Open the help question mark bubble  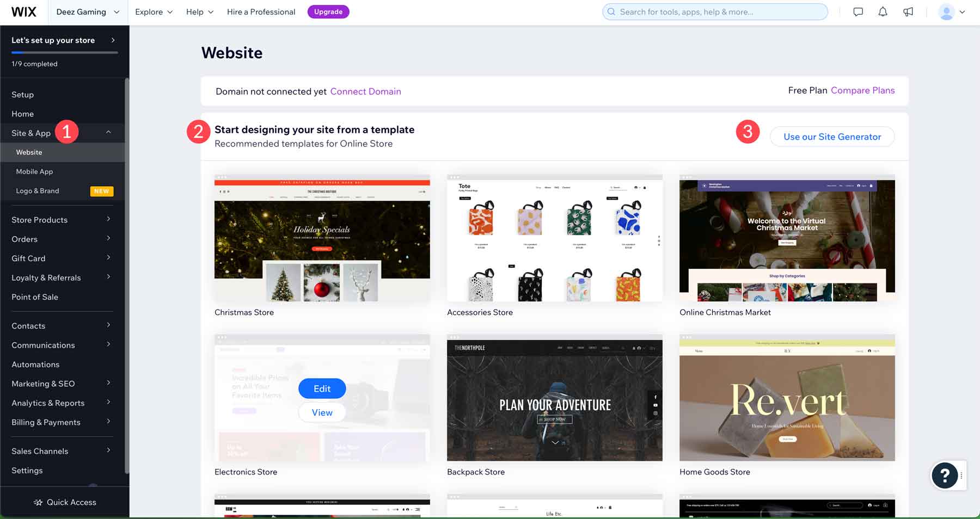point(945,475)
